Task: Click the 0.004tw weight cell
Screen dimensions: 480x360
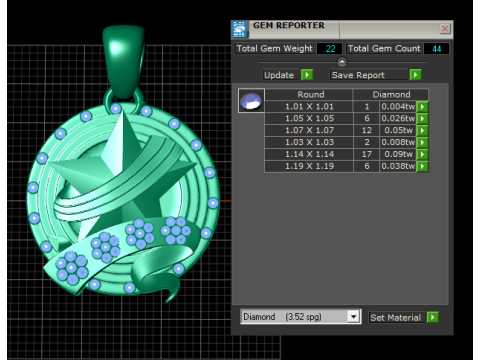Action: point(398,107)
